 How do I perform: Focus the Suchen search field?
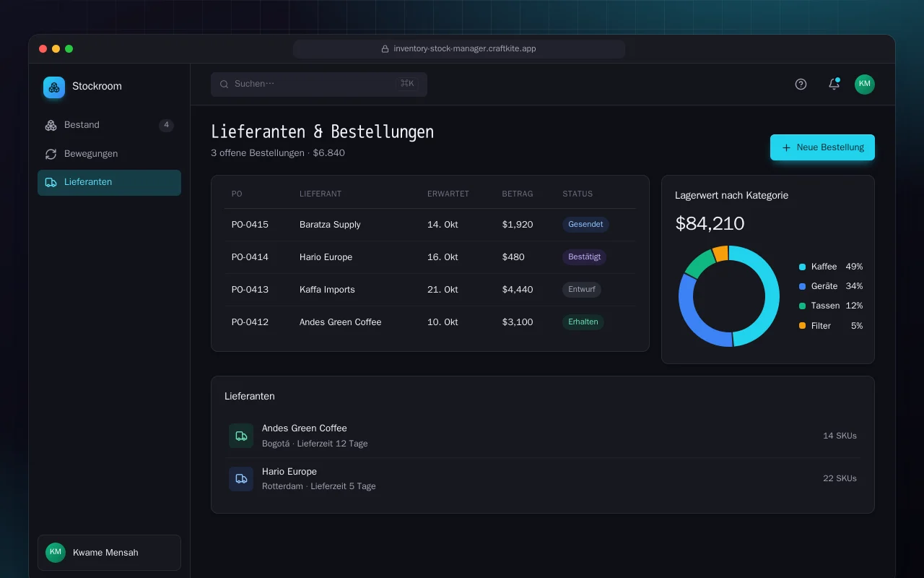click(319, 84)
